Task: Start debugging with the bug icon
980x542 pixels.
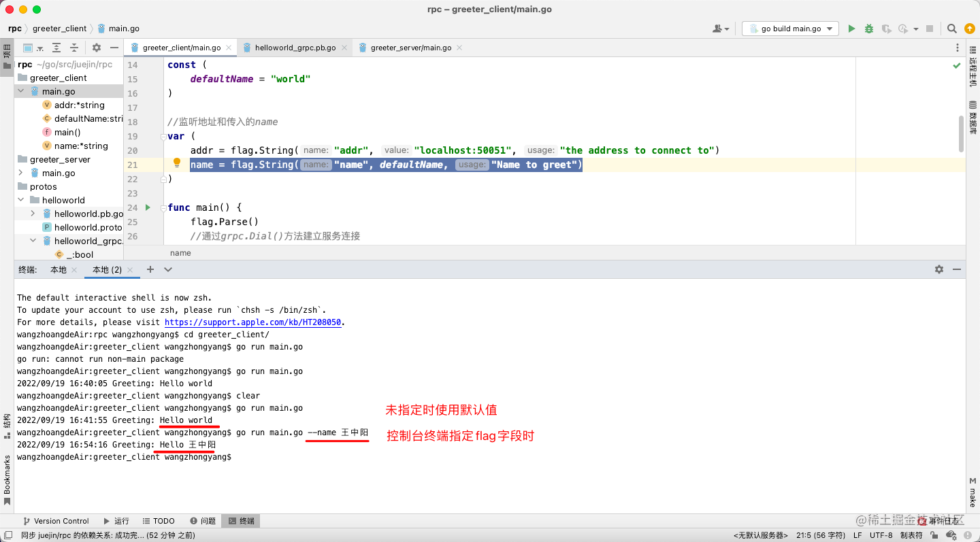Action: point(869,29)
